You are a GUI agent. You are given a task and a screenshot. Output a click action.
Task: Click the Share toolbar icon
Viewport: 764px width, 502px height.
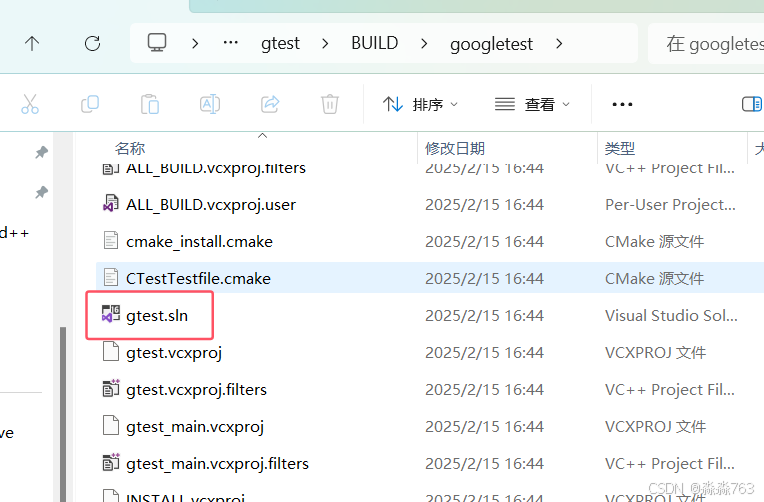(x=270, y=104)
